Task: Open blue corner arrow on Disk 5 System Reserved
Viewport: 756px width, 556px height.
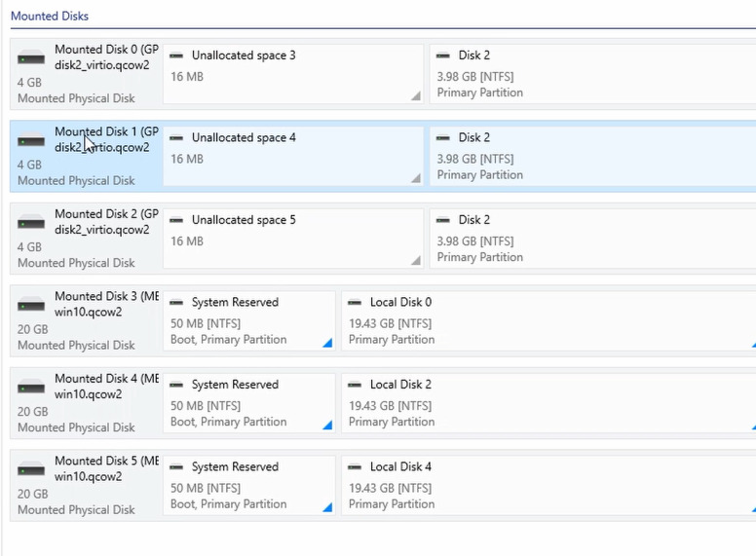Action: click(327, 508)
